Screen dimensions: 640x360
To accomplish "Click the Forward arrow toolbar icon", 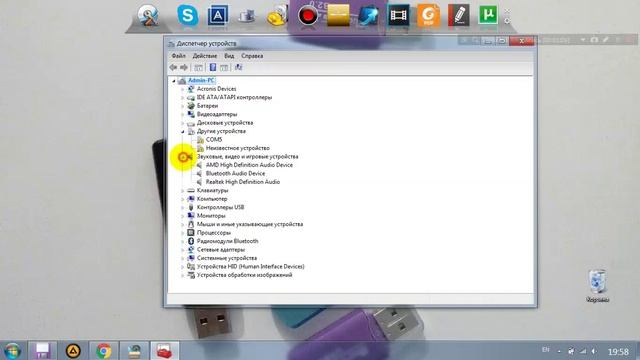I will 184,67.
